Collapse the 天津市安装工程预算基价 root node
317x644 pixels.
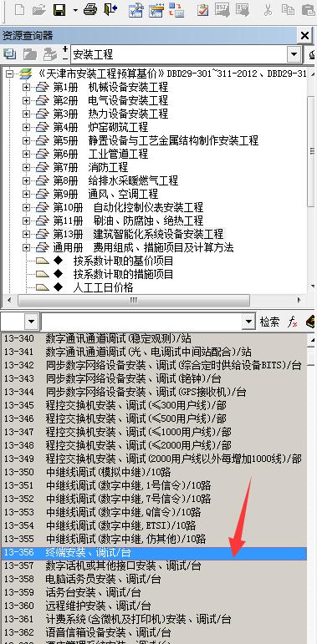(9, 74)
